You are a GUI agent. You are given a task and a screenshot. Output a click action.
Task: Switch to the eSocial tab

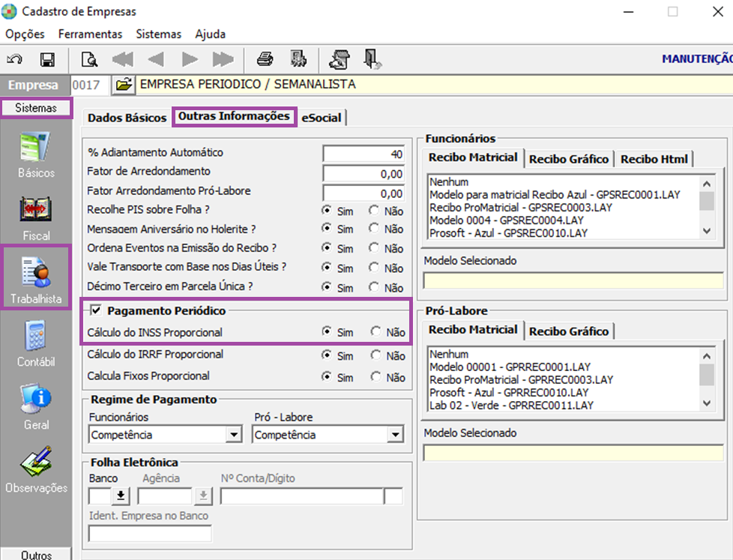[322, 118]
